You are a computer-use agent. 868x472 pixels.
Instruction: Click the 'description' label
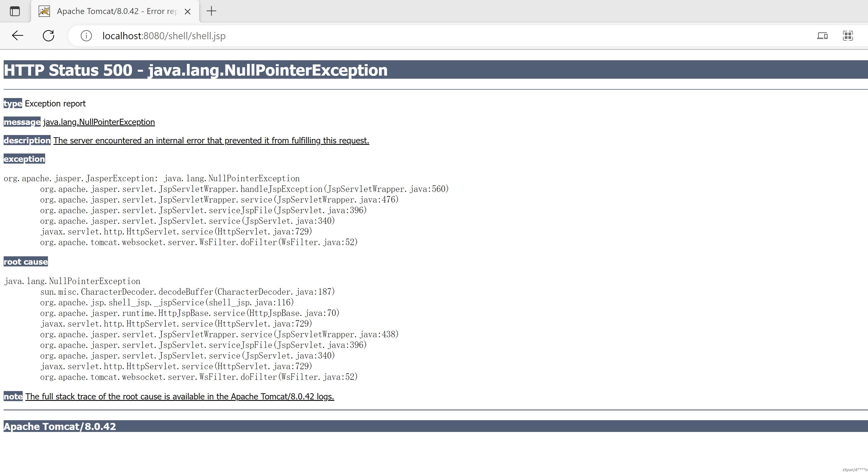27,140
